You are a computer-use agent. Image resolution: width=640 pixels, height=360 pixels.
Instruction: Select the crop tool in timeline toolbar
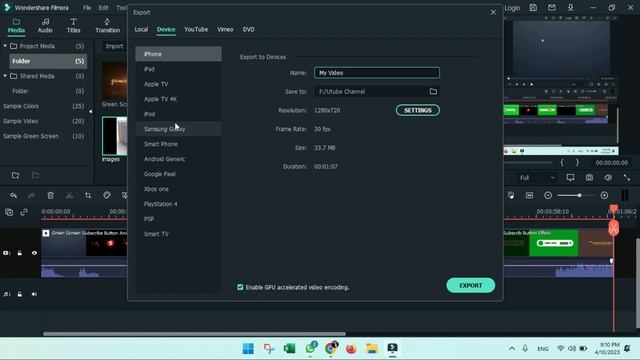click(x=88, y=196)
